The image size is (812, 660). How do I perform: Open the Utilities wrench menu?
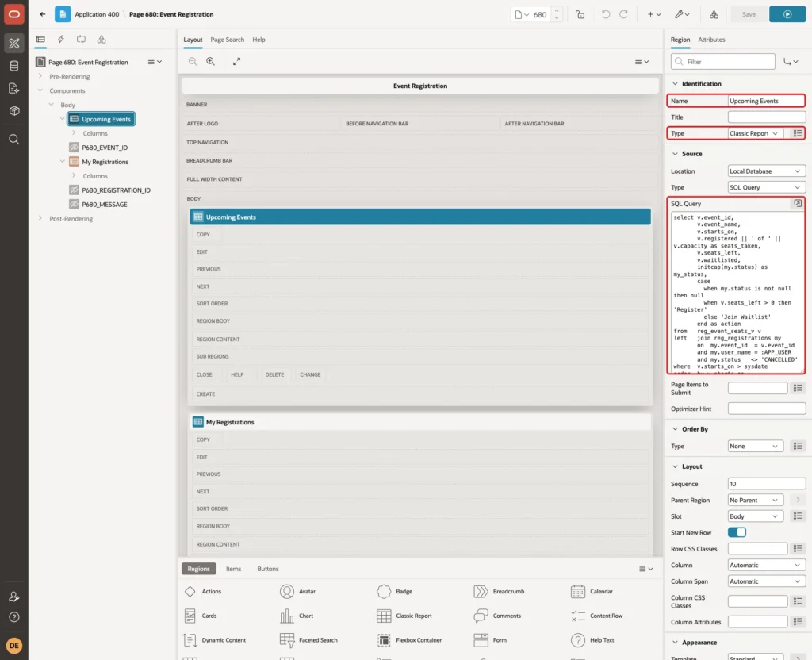[x=682, y=14]
